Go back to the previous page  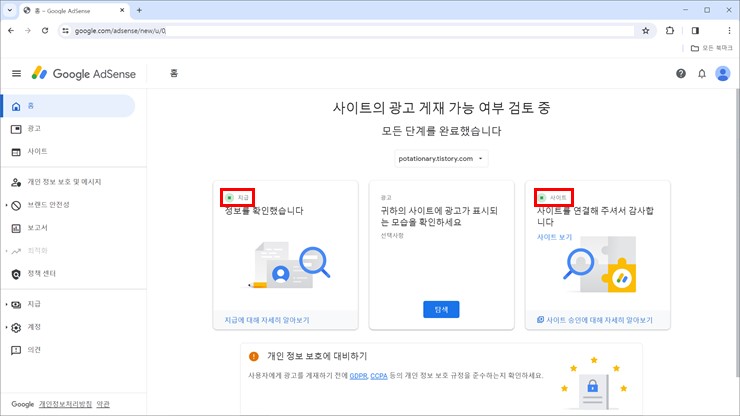click(11, 31)
